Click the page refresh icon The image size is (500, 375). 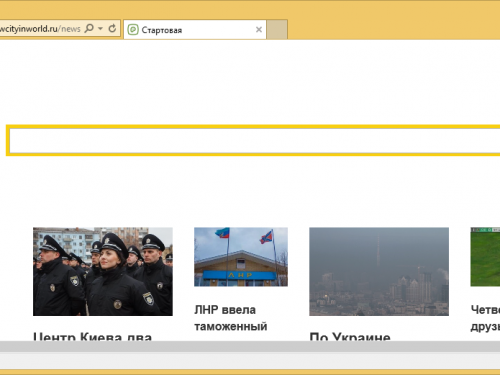point(112,29)
